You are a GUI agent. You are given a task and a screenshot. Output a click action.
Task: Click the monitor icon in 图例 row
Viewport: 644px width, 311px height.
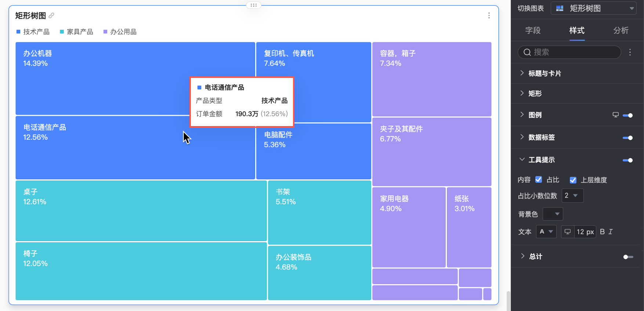(x=616, y=115)
